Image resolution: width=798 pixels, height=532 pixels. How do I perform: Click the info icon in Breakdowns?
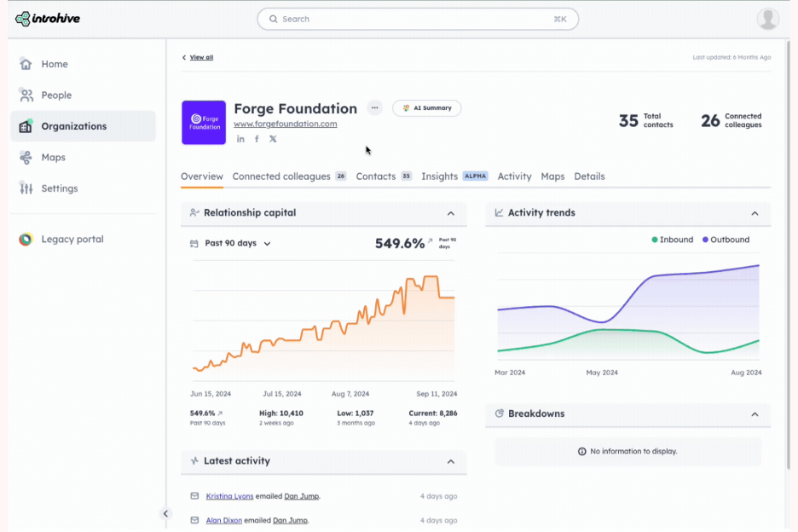point(581,452)
